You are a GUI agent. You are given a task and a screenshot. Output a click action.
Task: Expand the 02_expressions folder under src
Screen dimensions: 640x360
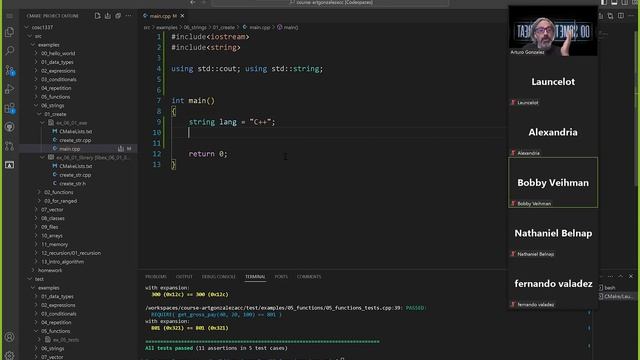(58, 71)
